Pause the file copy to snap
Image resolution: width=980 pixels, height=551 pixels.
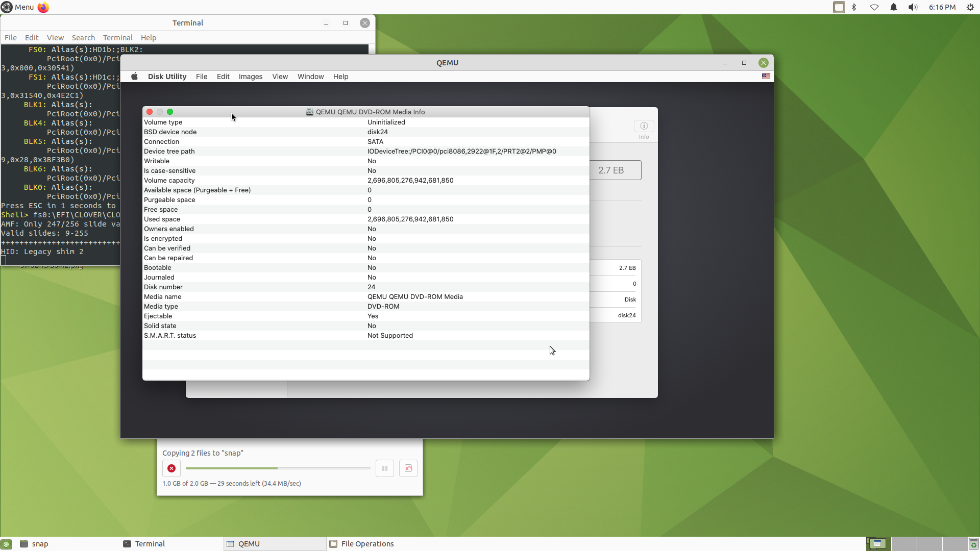pyautogui.click(x=384, y=468)
